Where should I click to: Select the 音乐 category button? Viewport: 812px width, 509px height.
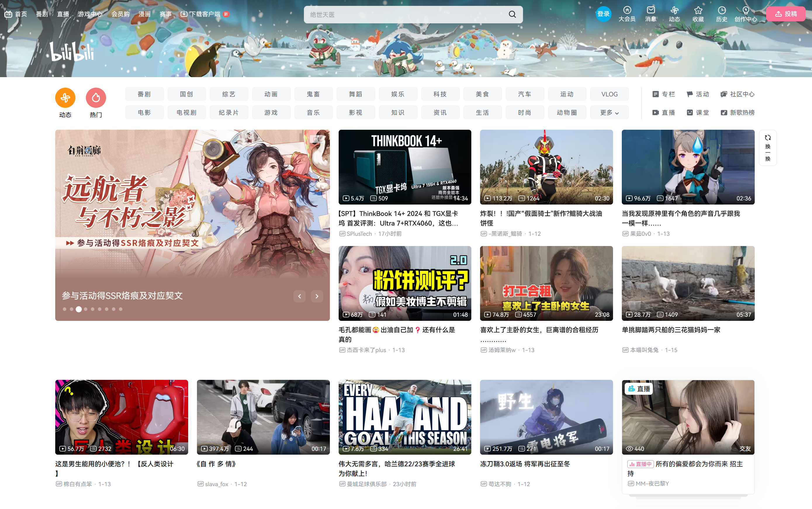click(x=314, y=112)
